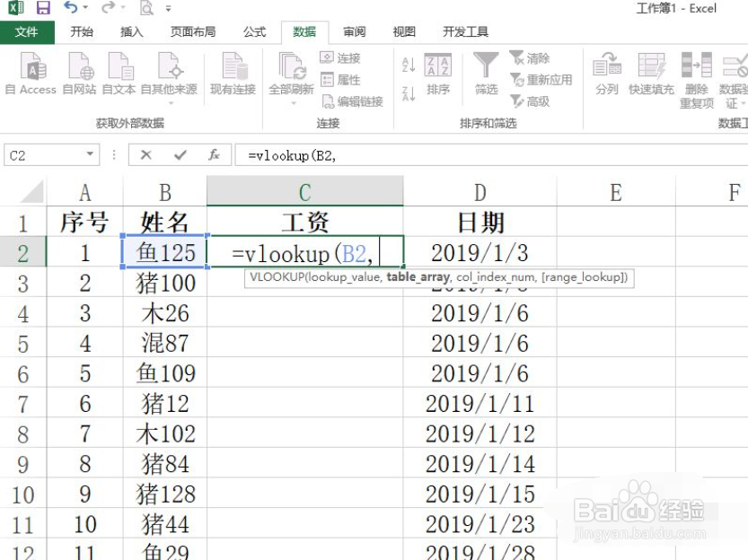Cancel the formula entry with X icon
This screenshot has height=560, width=748.
[x=146, y=155]
